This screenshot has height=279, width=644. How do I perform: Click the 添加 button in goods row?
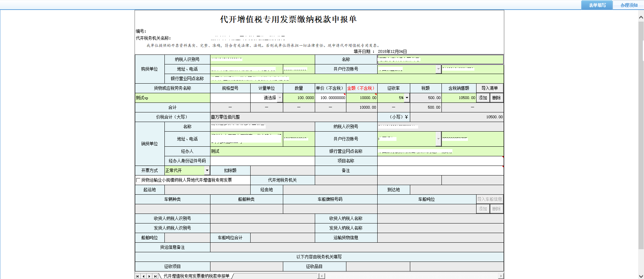point(483,98)
